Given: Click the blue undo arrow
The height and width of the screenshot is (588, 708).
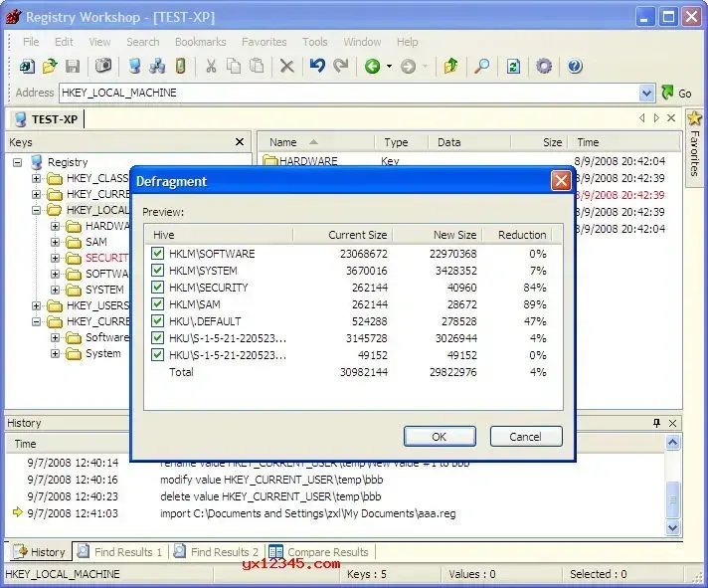Looking at the screenshot, I should click(x=317, y=66).
